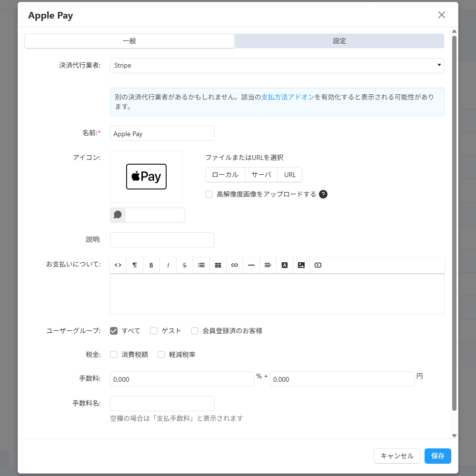Toggle HTML source code view in editor
This screenshot has width=476, height=476.
tap(118, 265)
